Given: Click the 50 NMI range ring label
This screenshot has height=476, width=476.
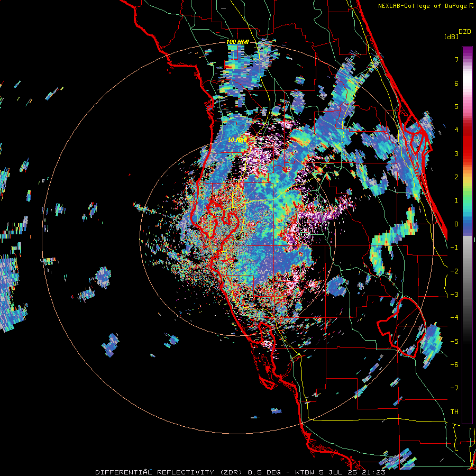Looking at the screenshot, I should tap(237, 140).
